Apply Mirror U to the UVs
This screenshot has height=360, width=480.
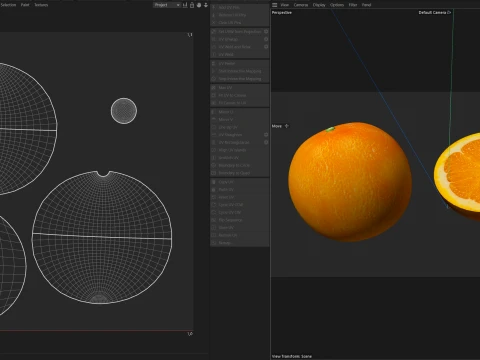click(239, 112)
